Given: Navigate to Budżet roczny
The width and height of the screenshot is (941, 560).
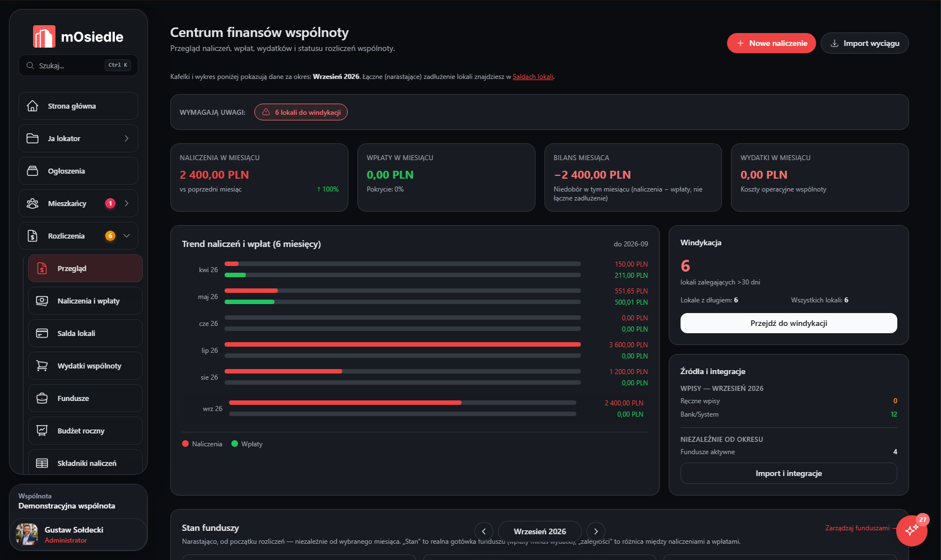Looking at the screenshot, I should [x=85, y=431].
